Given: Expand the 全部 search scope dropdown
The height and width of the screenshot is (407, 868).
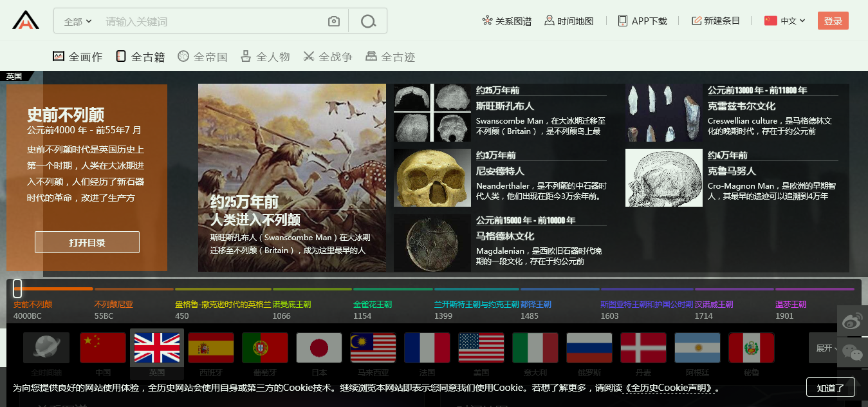Looking at the screenshot, I should pos(78,21).
